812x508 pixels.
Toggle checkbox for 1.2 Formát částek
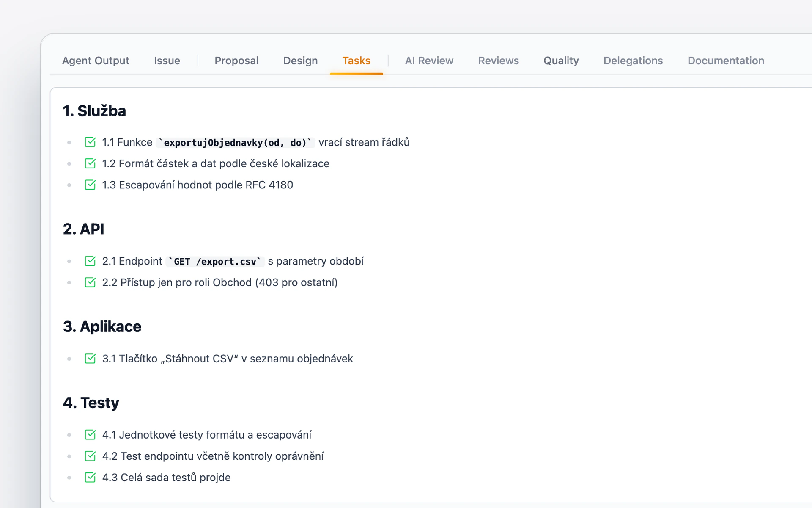[x=90, y=163]
